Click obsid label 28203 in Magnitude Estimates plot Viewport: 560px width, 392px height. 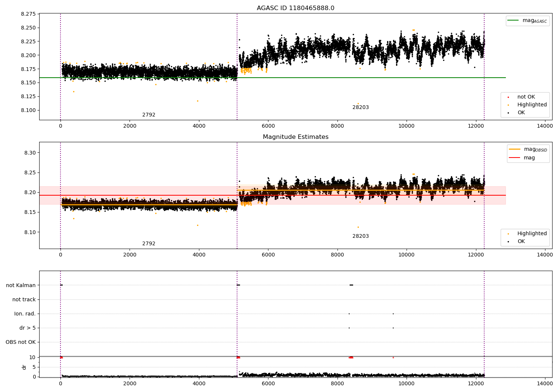[361, 236]
